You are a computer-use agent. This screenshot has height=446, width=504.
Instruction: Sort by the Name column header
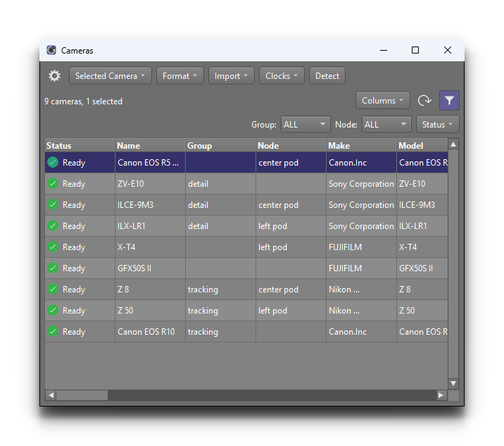tap(150, 145)
